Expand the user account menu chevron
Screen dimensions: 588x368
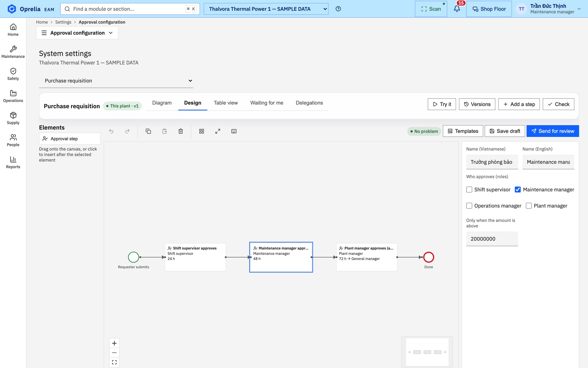point(579,9)
